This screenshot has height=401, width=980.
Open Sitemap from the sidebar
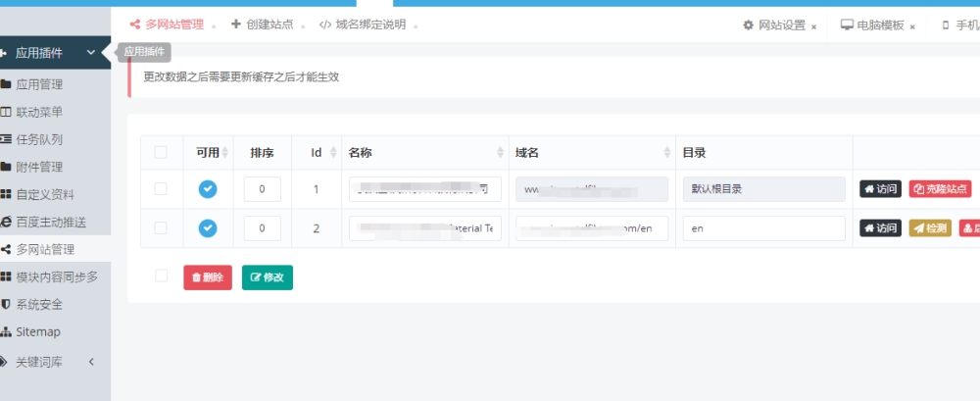[x=37, y=331]
